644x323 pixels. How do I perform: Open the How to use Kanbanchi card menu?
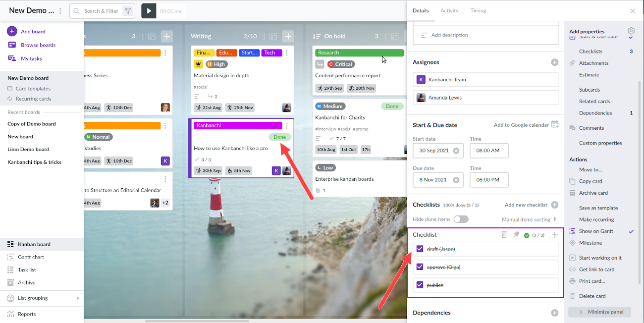pyautogui.click(x=287, y=126)
